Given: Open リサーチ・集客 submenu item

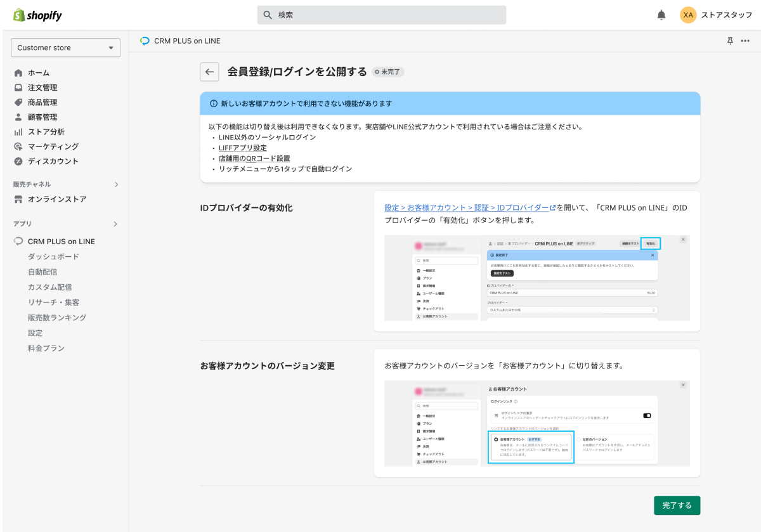Looking at the screenshot, I should [53, 302].
